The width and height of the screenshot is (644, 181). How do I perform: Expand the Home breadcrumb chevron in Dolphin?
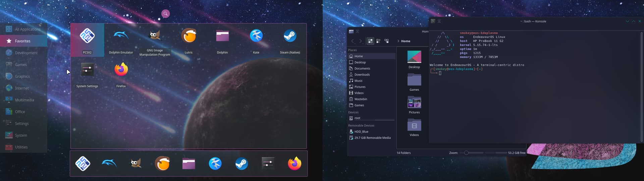click(x=398, y=41)
